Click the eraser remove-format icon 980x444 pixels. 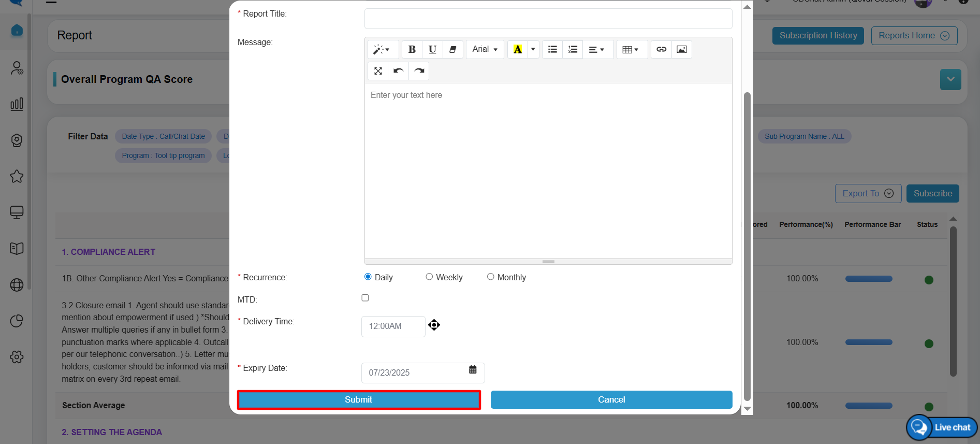point(452,49)
